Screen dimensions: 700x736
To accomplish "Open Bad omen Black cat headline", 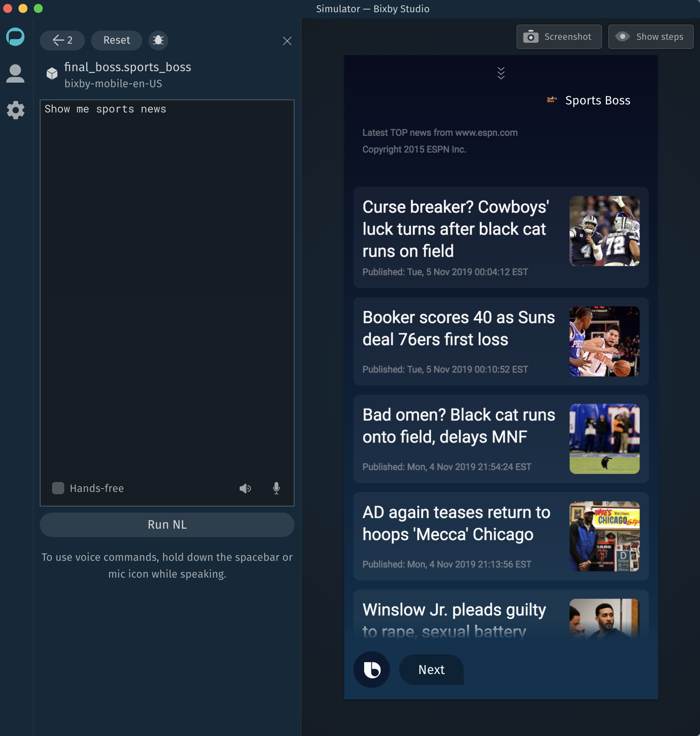I will pos(459,426).
